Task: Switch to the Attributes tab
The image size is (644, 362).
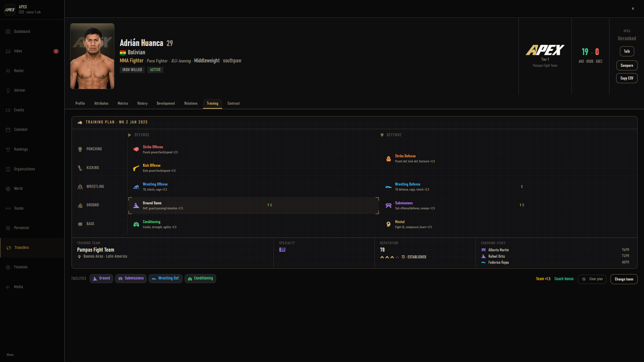Action: 101,103
